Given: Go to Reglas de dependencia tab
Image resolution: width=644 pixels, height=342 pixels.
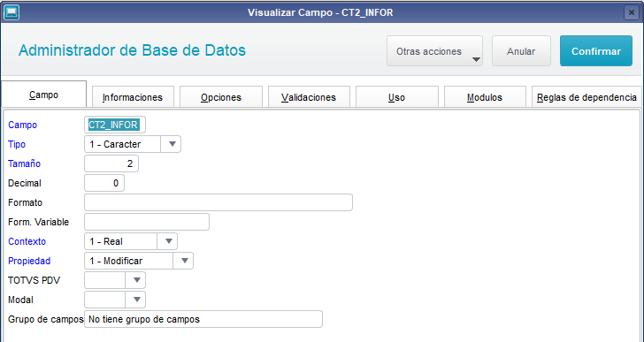Looking at the screenshot, I should (x=586, y=97).
